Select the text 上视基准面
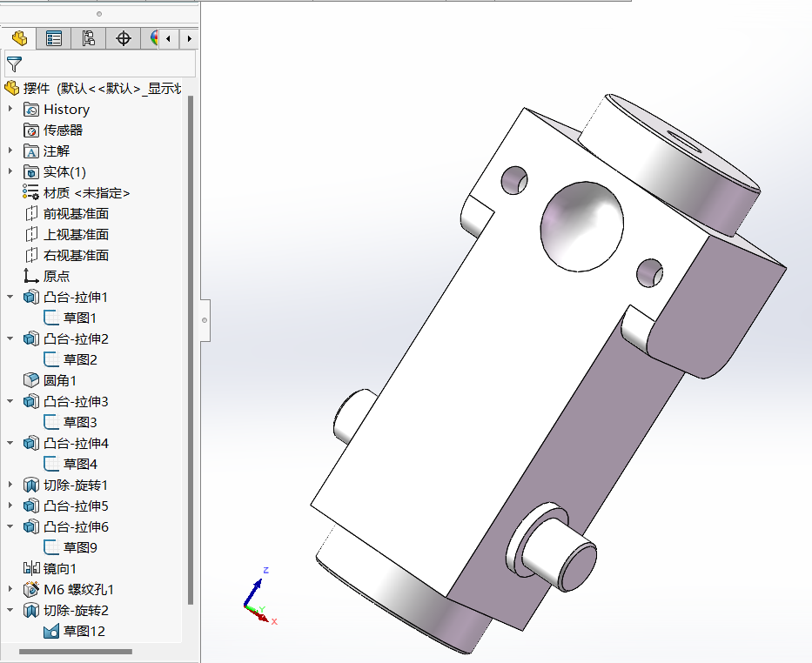The image size is (812, 663). point(76,234)
